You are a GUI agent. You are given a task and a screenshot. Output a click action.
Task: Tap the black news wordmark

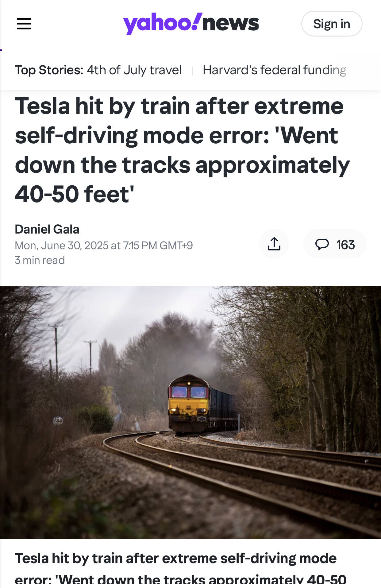231,23
